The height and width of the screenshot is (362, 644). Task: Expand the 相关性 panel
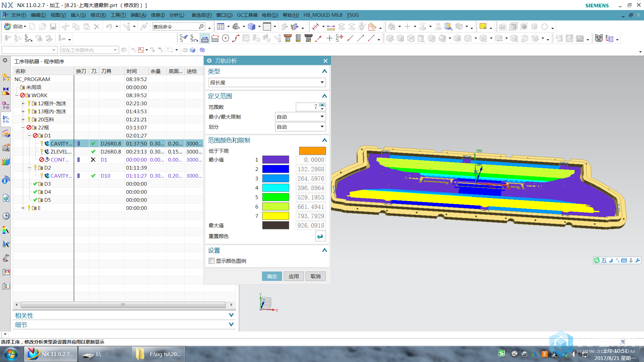(x=231, y=315)
